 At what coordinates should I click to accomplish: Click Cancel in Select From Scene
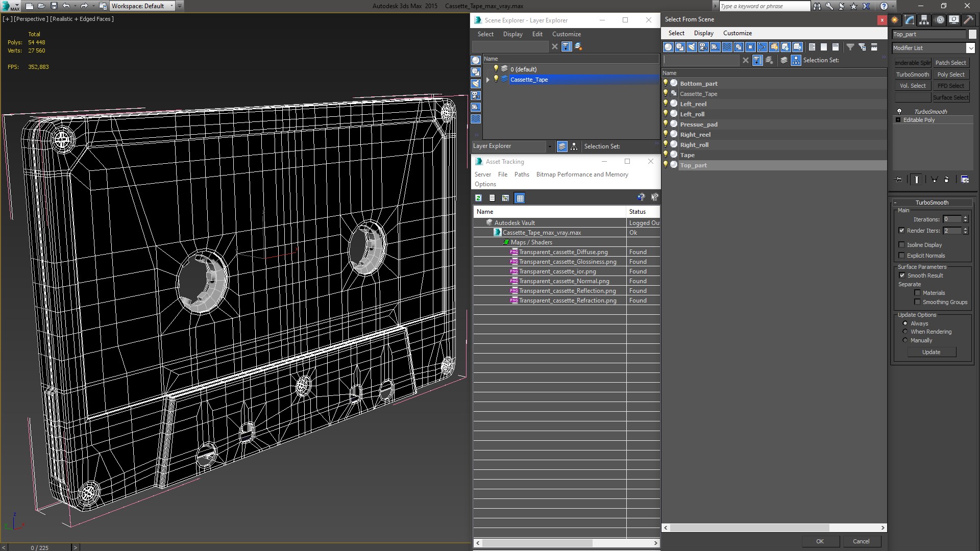[x=861, y=541]
